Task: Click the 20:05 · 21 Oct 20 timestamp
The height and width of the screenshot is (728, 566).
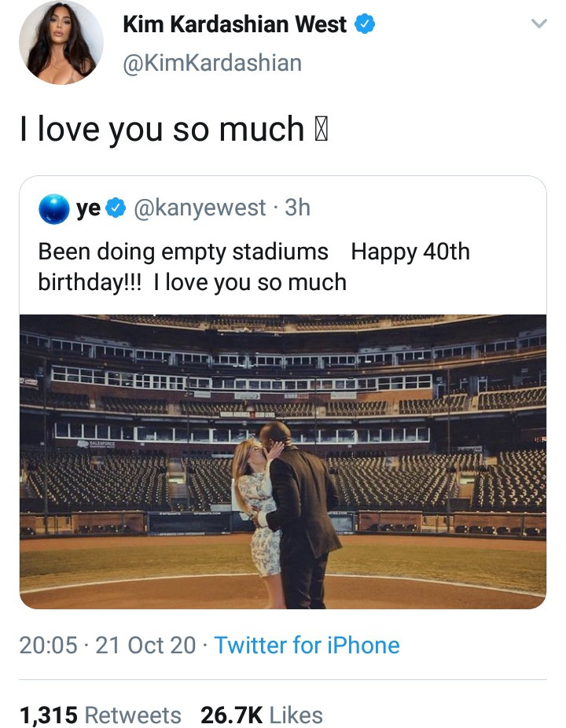Action: [108, 645]
